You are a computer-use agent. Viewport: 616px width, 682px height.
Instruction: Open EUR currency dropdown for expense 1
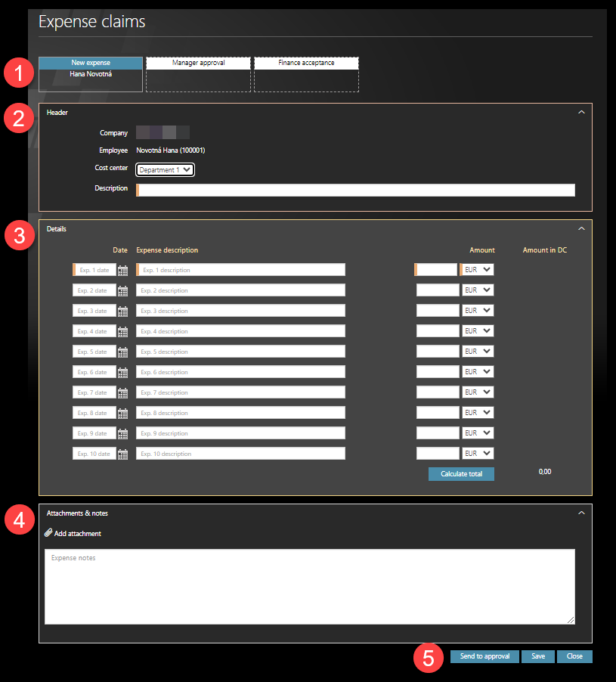click(477, 270)
